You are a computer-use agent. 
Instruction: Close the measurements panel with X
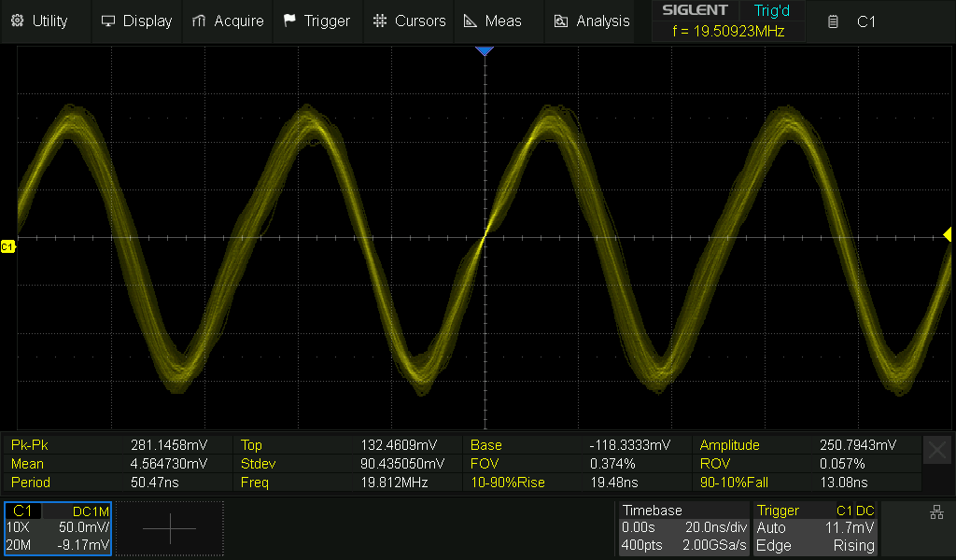(x=937, y=450)
